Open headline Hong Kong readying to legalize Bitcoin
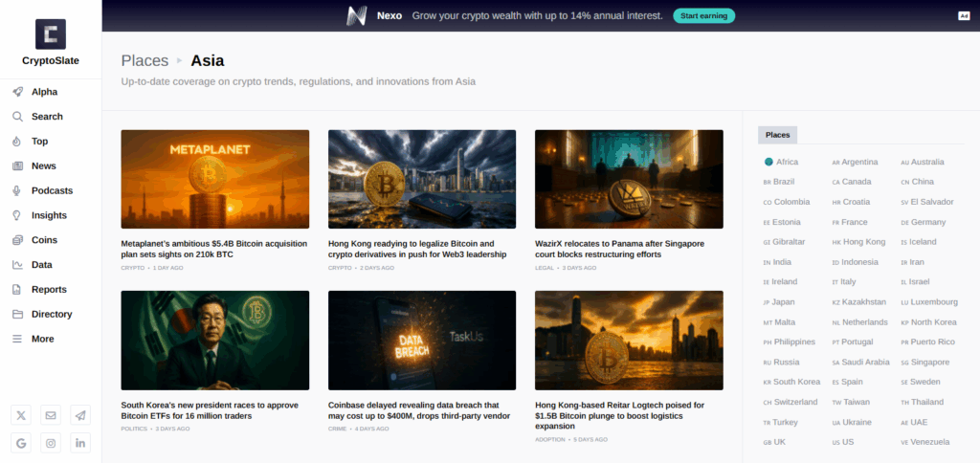The width and height of the screenshot is (980, 463). point(417,249)
